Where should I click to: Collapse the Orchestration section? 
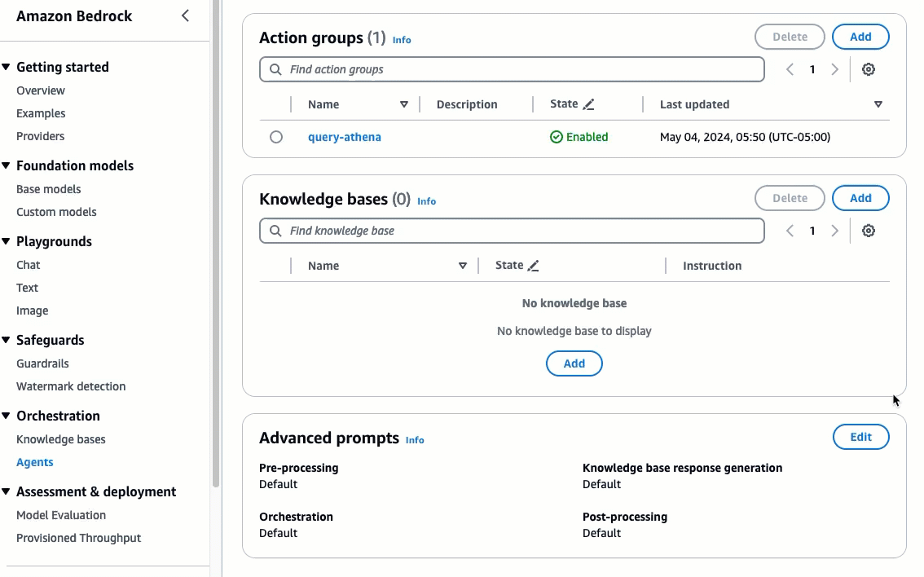[6, 416]
